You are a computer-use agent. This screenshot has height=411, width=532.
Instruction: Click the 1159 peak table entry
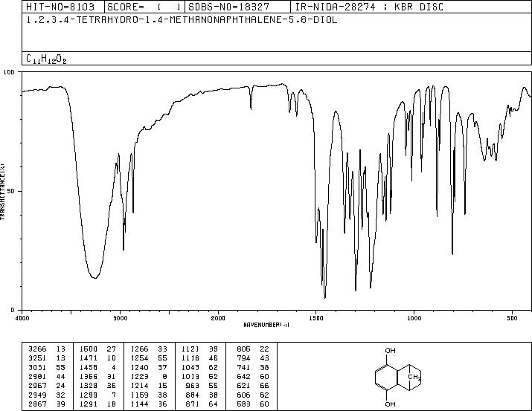(x=149, y=395)
